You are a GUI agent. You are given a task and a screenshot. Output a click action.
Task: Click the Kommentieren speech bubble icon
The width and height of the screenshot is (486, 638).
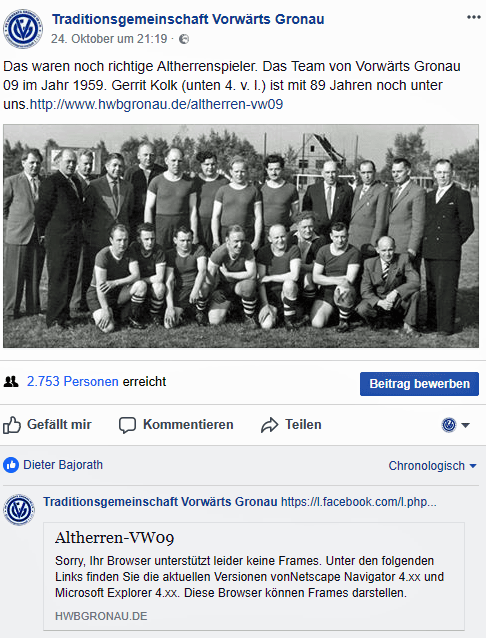[x=127, y=425]
